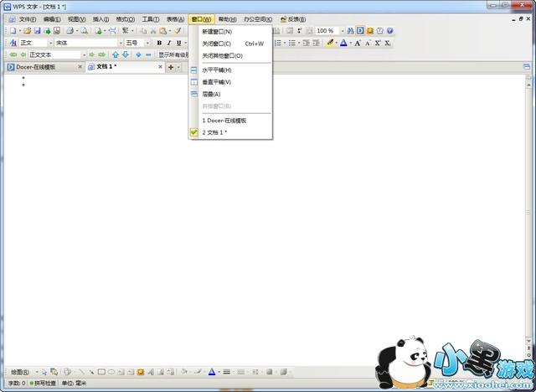Click the 绘图(R) drawing button

point(20,372)
